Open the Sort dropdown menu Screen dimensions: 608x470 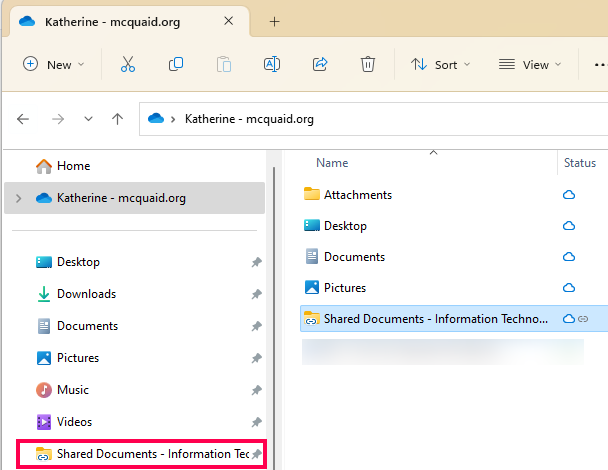tap(440, 64)
